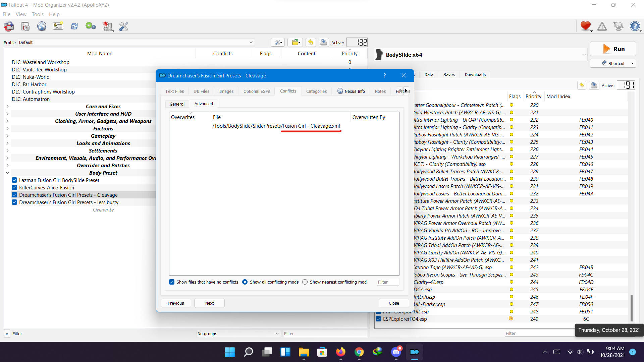The width and height of the screenshot is (644, 362).
Task: Click the red heart Endorse icon
Action: point(585,26)
